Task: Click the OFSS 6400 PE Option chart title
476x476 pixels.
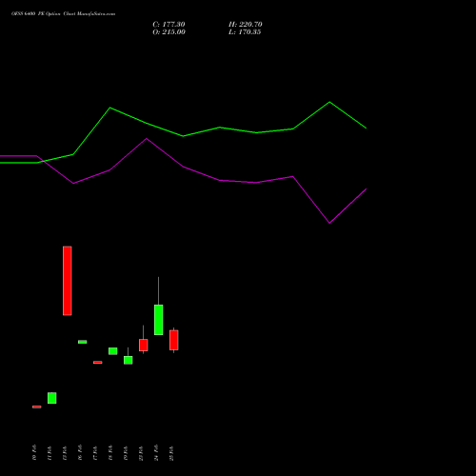Action: pyautogui.click(x=63, y=14)
